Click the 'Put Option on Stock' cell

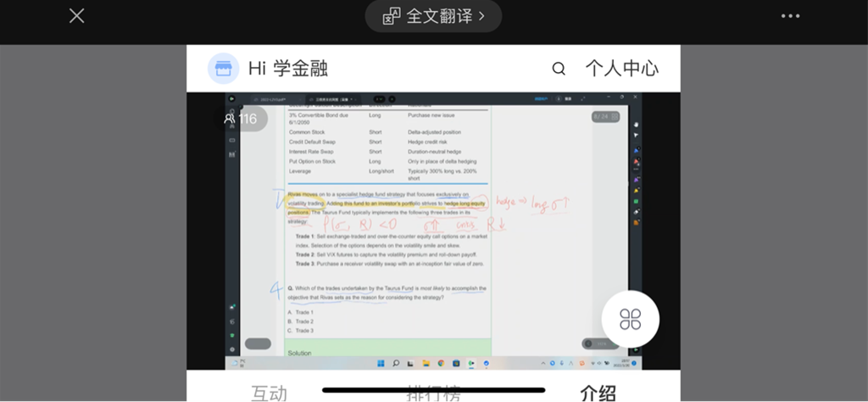(312, 162)
